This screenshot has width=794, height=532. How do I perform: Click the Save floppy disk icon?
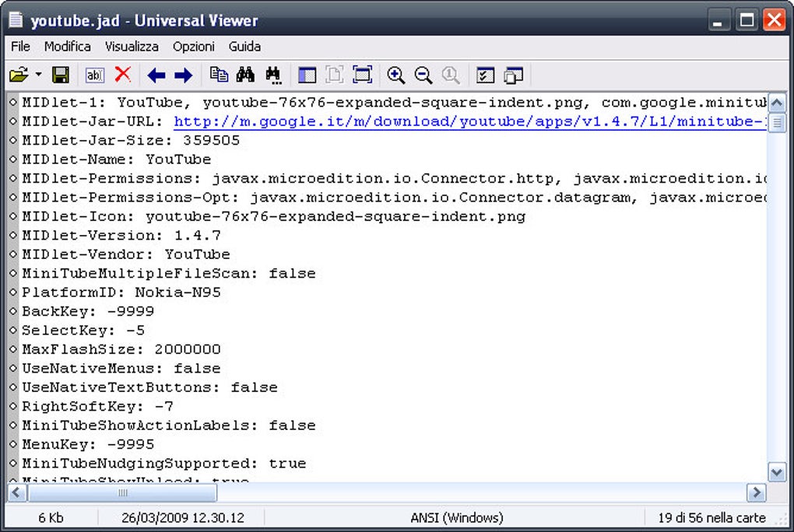pos(60,75)
